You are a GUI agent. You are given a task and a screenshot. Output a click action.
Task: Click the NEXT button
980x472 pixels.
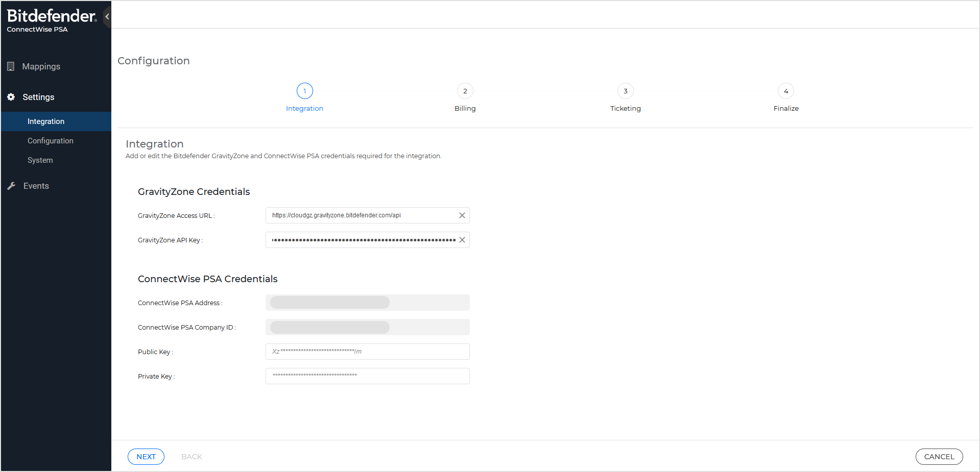tap(146, 456)
